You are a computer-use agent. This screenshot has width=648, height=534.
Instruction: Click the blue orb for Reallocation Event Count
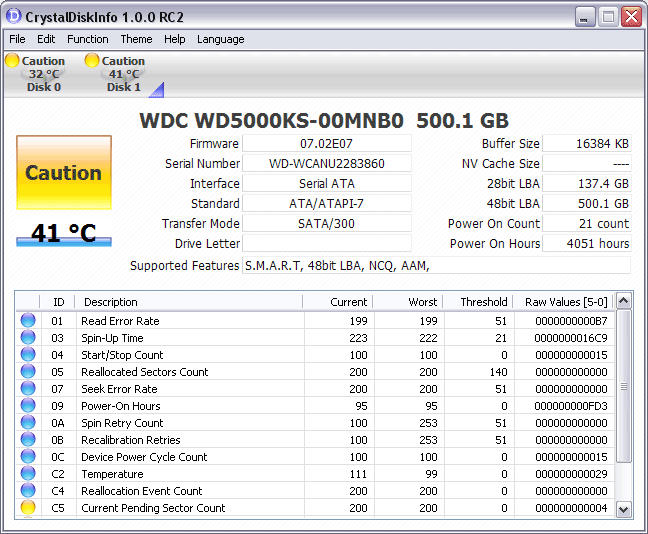click(28, 490)
